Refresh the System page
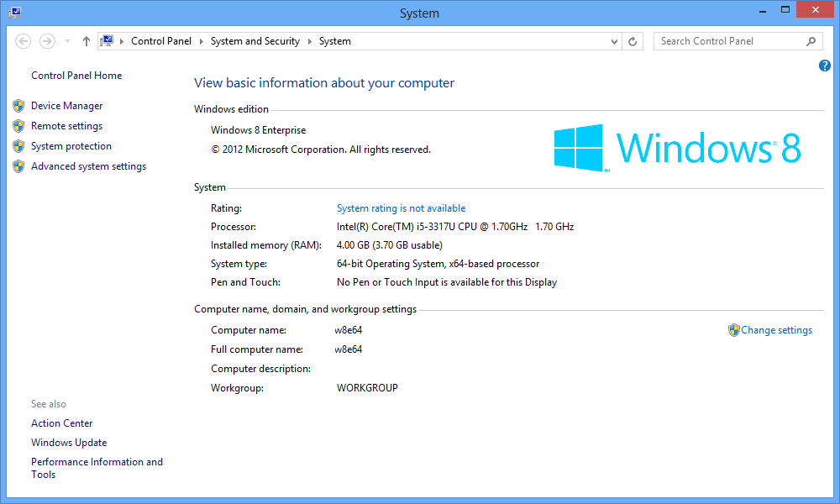This screenshot has width=840, height=504. [x=633, y=41]
